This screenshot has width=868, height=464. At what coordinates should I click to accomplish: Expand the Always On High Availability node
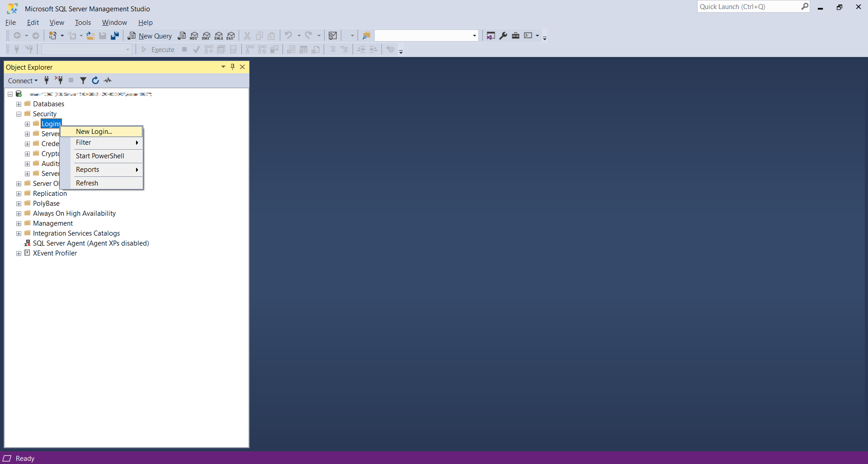tap(19, 213)
